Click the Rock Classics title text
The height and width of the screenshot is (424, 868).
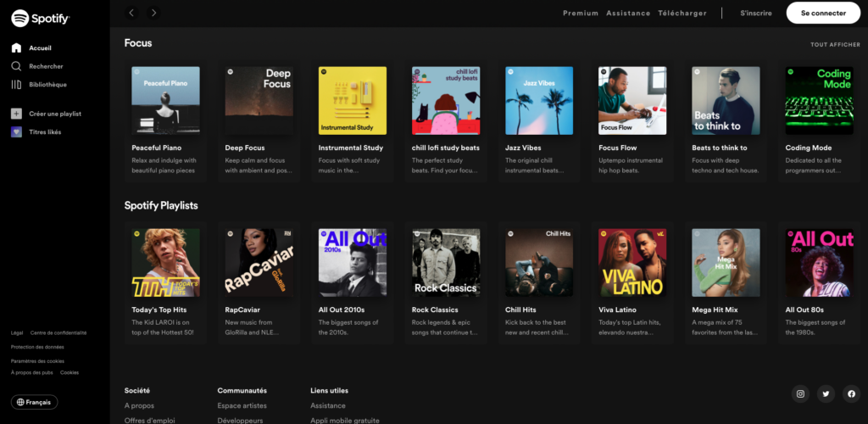click(435, 310)
